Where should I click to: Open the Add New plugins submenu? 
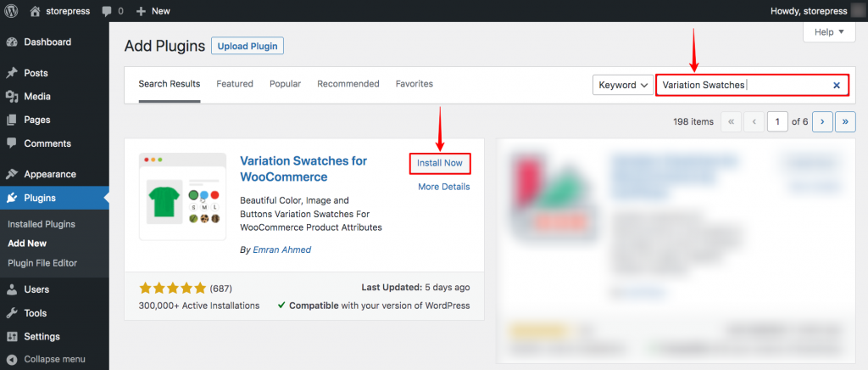coord(27,244)
